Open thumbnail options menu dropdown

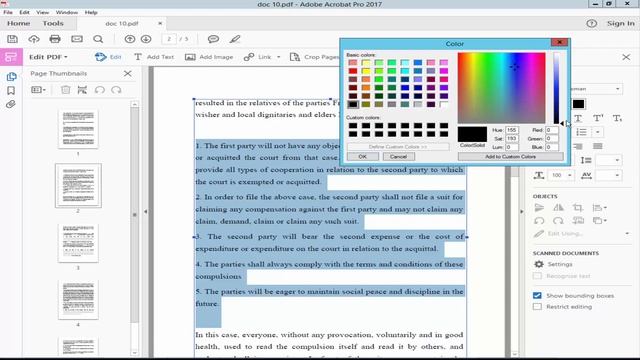point(39,90)
